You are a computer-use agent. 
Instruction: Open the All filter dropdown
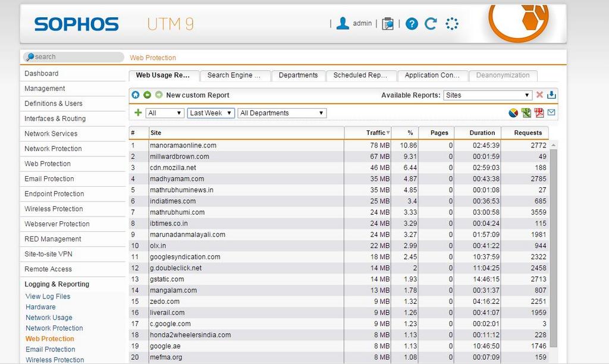[x=165, y=113]
